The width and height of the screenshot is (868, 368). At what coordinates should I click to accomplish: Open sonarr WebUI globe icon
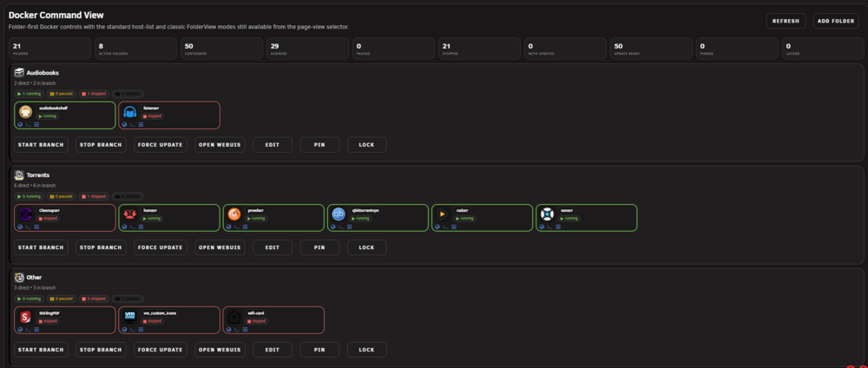(x=542, y=227)
